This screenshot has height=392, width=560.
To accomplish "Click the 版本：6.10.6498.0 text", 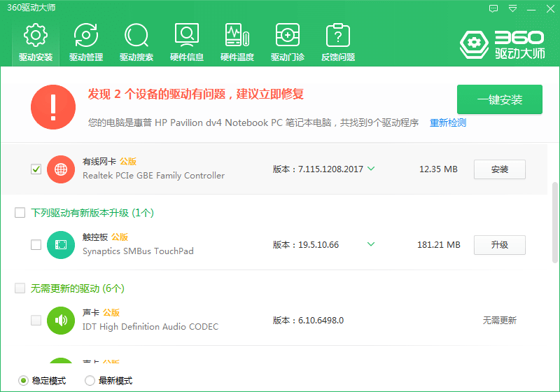I will (308, 321).
